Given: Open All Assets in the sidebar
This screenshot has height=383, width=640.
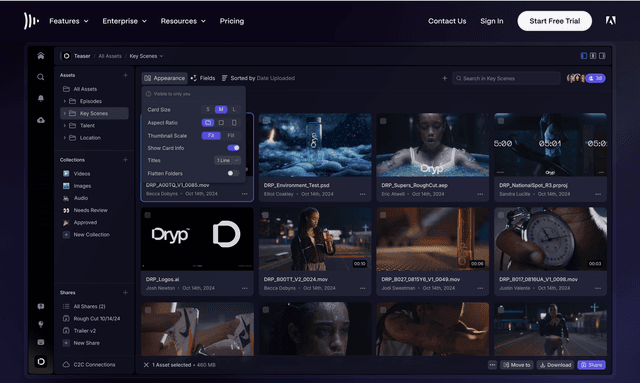Looking at the screenshot, I should click(80, 89).
